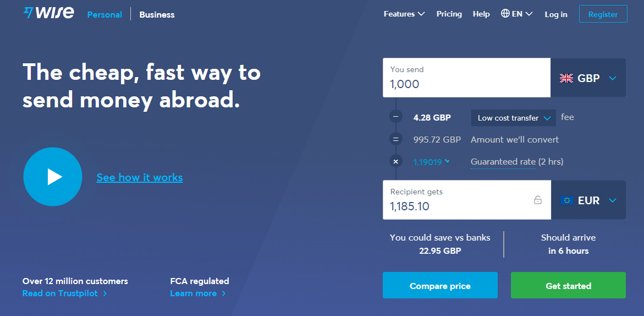This screenshot has height=316, width=644.
Task: Click the Wise logo
Action: pyautogui.click(x=48, y=13)
